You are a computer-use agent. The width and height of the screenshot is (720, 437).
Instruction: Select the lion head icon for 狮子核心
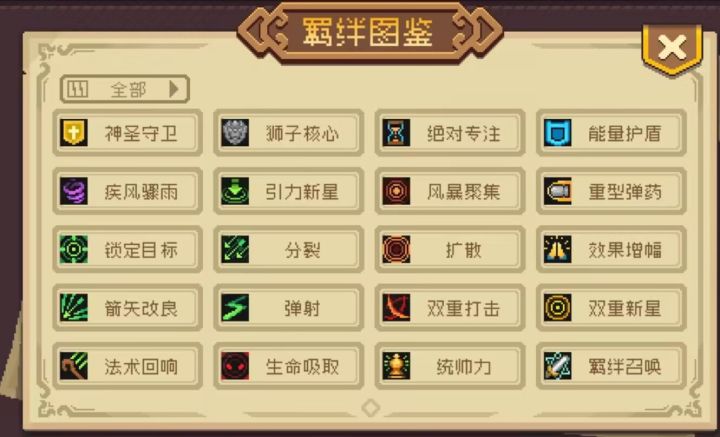(x=235, y=133)
